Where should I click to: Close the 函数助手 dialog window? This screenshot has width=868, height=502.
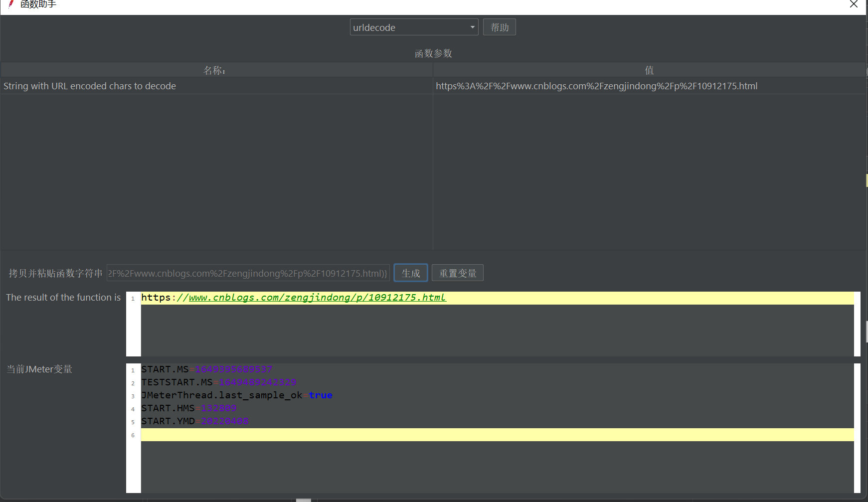[854, 4]
